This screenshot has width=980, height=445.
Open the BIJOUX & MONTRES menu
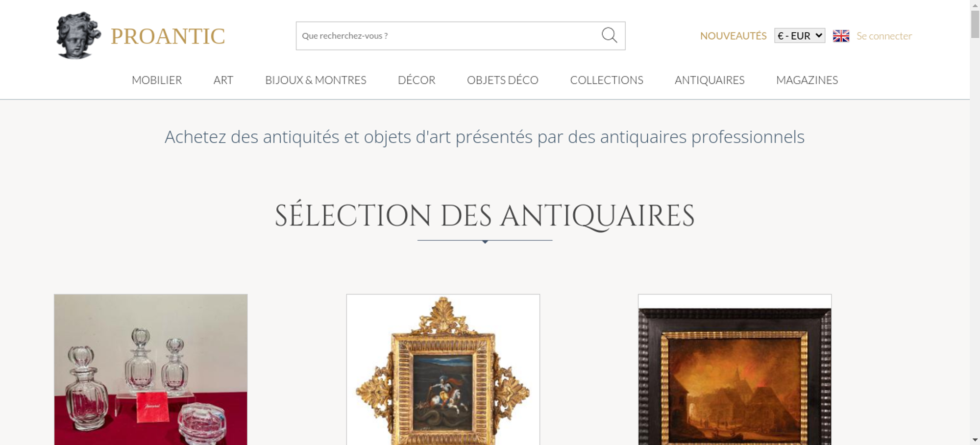pos(316,80)
